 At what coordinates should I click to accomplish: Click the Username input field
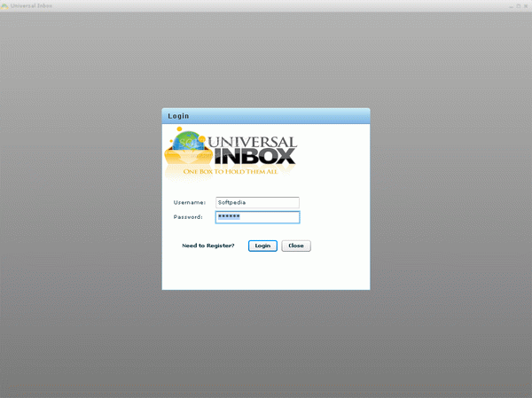[x=257, y=203]
